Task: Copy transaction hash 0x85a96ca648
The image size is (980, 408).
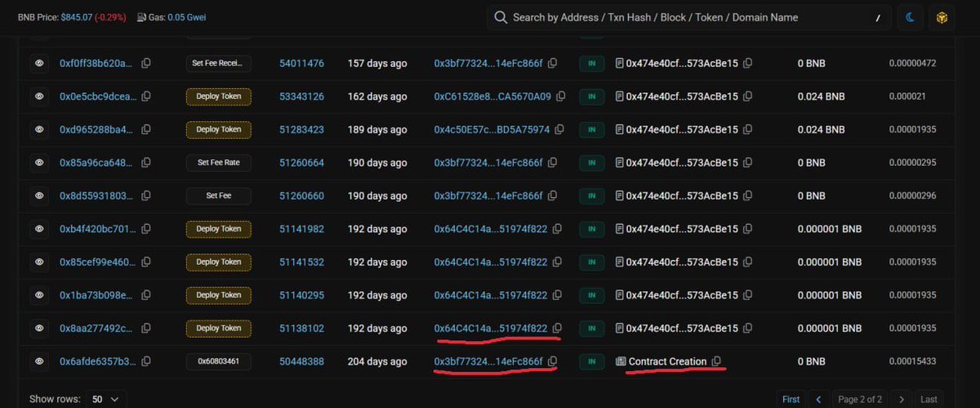Action: point(146,163)
